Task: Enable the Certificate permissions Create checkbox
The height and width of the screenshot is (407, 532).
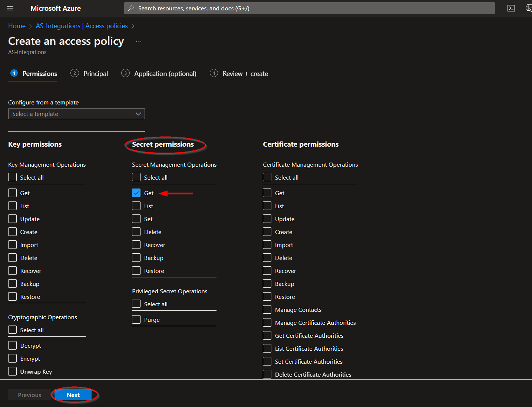Action: click(x=267, y=232)
